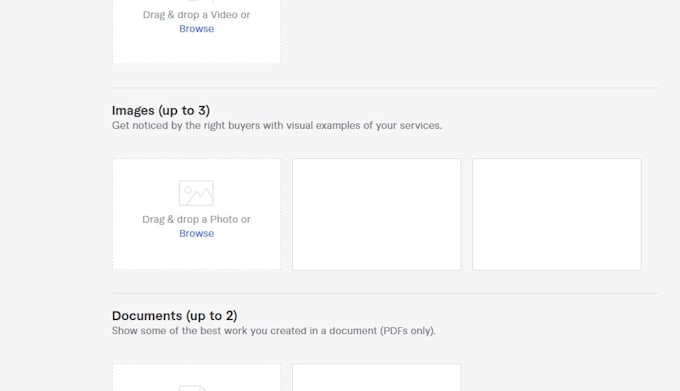The image size is (680, 391).
Task: Select the third empty image slot
Action: click(x=557, y=214)
